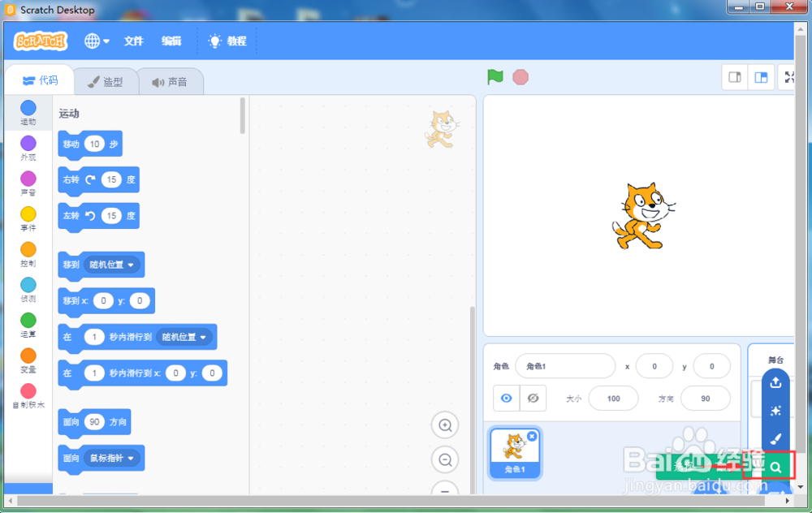Click x value in 秒内滑行到 x y block

(x=175, y=373)
